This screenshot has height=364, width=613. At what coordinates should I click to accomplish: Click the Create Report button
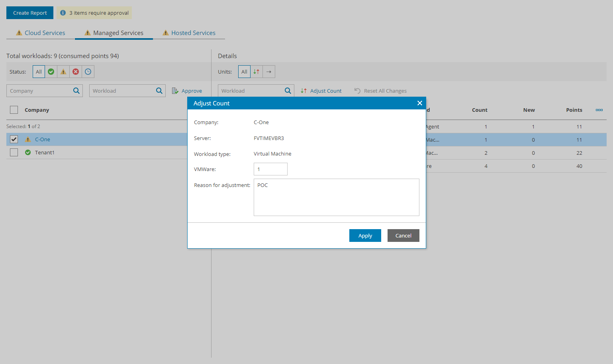(29, 12)
